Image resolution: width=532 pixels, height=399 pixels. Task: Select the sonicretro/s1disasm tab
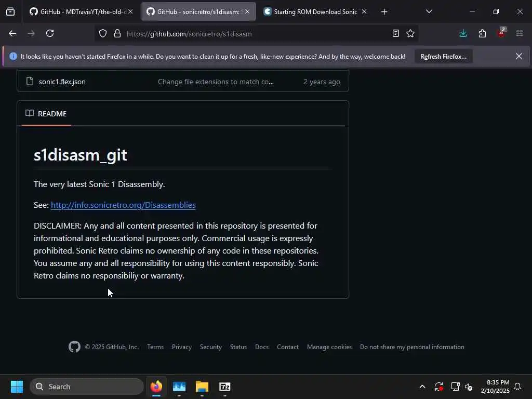point(198,12)
